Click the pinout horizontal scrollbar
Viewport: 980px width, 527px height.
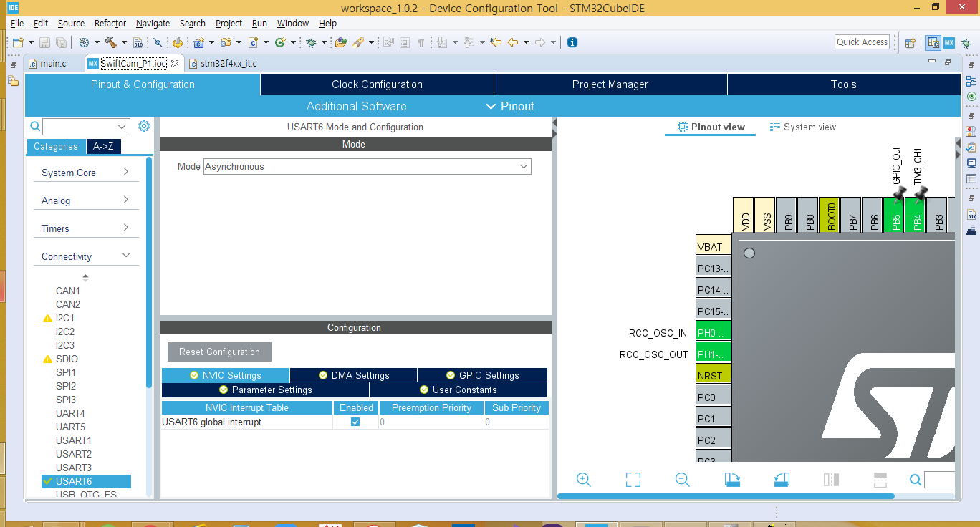pos(725,496)
